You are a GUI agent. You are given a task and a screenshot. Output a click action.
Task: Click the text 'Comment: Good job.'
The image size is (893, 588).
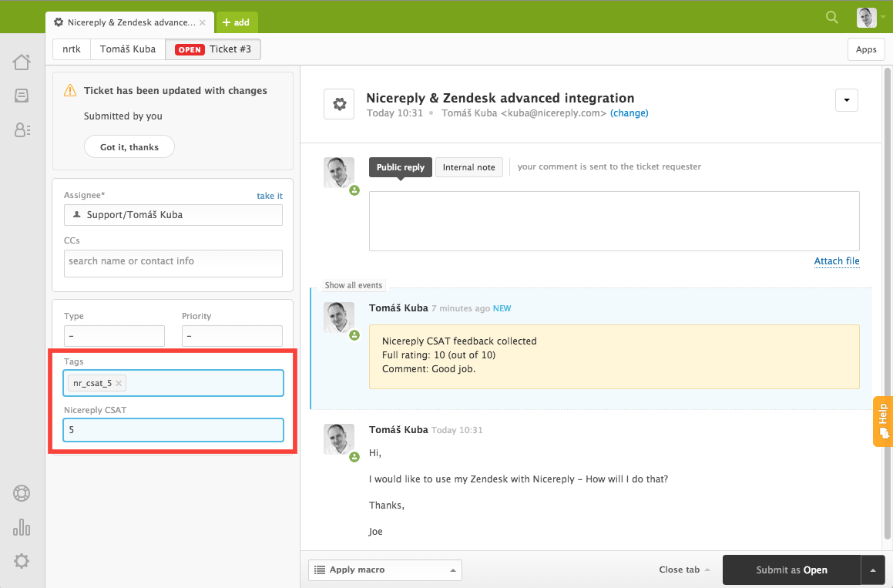pos(429,368)
